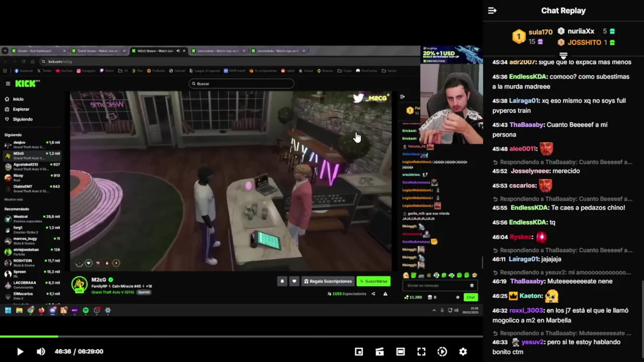
Task: Share the M2cG stream
Action: (373, 294)
